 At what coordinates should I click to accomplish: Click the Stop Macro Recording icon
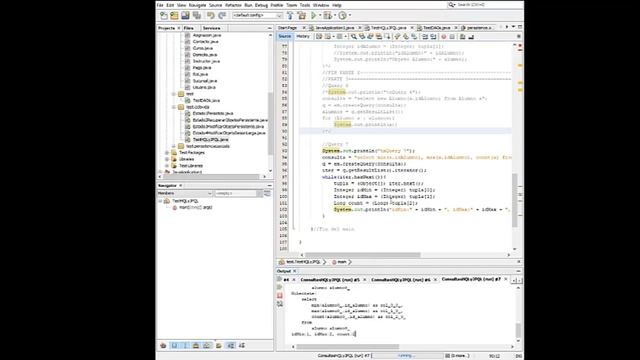pyautogui.click(x=452, y=37)
